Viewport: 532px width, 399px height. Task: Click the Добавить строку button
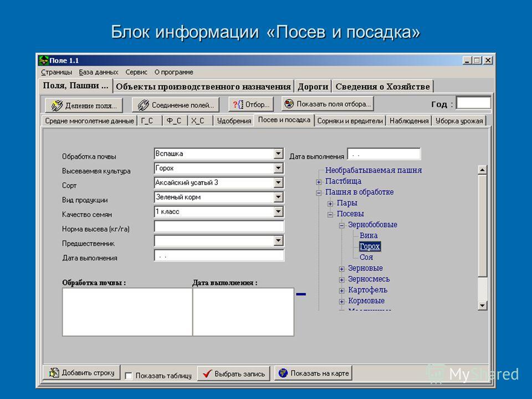[81, 372]
